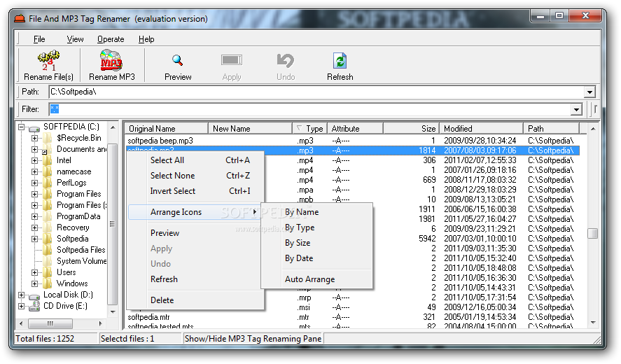Click Show/Hide MP3 Tag Renaming Pane
Viewport: 621px width, 364px height.
(x=253, y=339)
